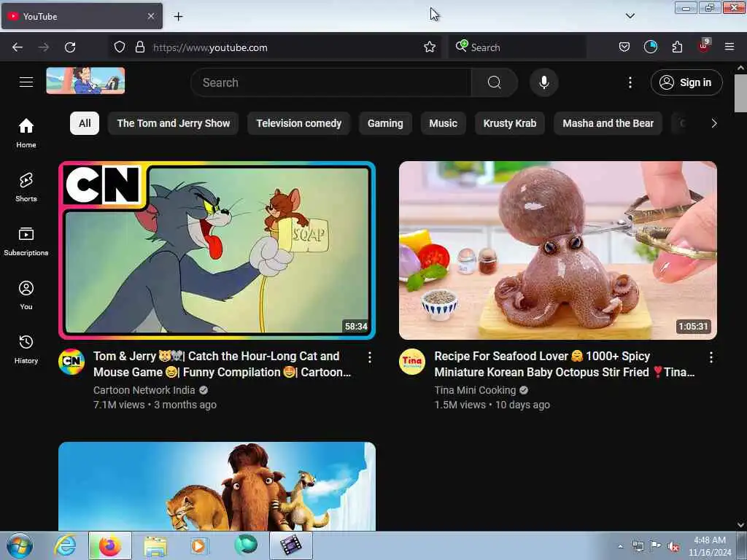The width and height of the screenshot is (747, 560).
Task: Start voice search with microphone icon
Action: (x=544, y=82)
